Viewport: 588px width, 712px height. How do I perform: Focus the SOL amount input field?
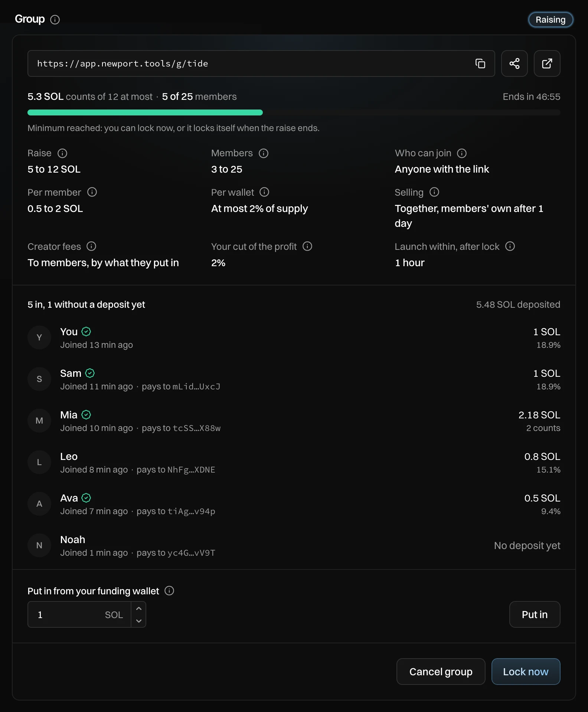pyautogui.click(x=79, y=615)
